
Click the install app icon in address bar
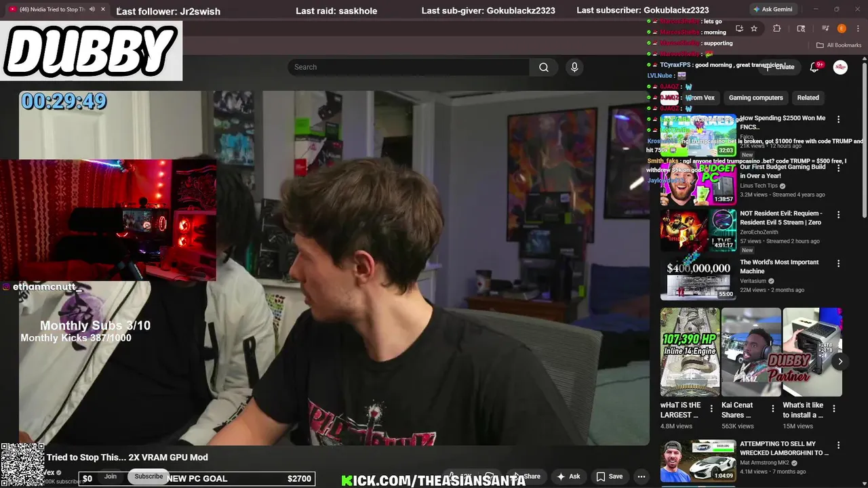739,28
